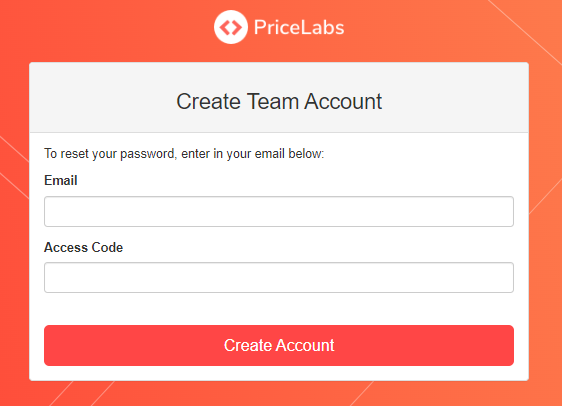This screenshot has height=406, width=562.
Task: Click the word Create on red button
Action: point(248,345)
